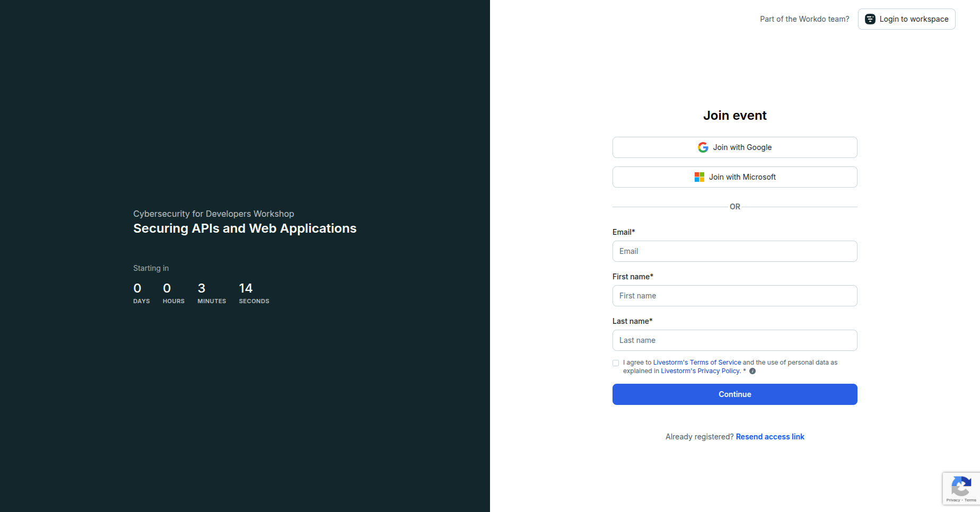Click the reCAPTCHA badge logo
The image size is (980, 512).
961,485
